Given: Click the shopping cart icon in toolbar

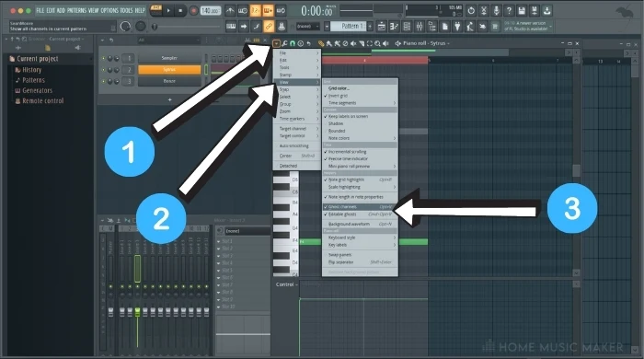Looking at the screenshot, I should tap(495, 27).
